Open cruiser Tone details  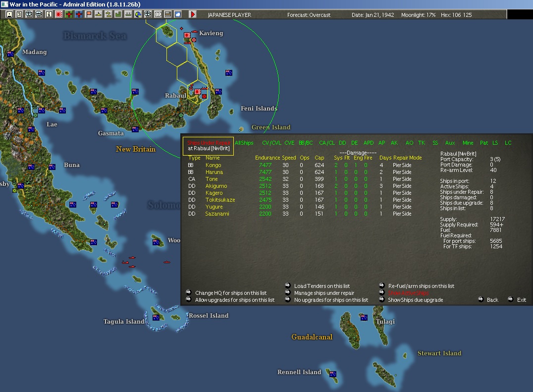212,179
